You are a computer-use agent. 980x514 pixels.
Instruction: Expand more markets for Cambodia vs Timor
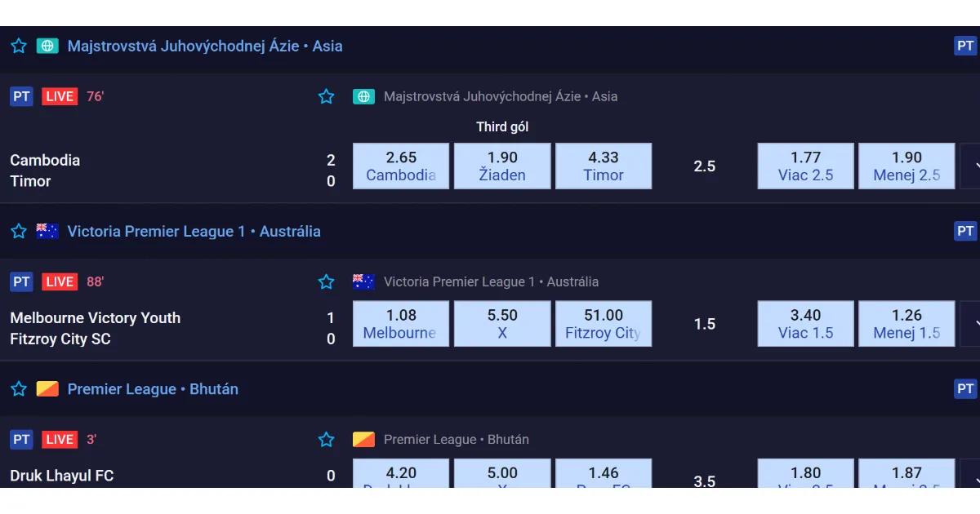click(970, 166)
